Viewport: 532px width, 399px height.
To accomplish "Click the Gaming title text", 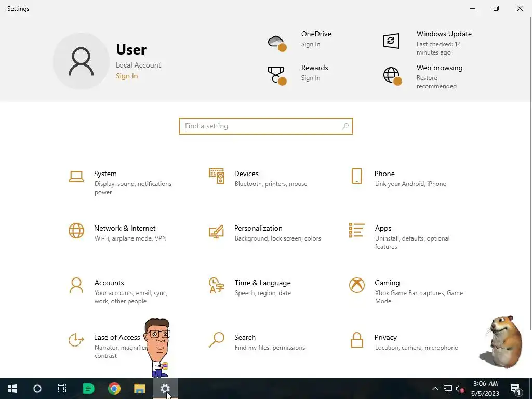I will (x=387, y=283).
